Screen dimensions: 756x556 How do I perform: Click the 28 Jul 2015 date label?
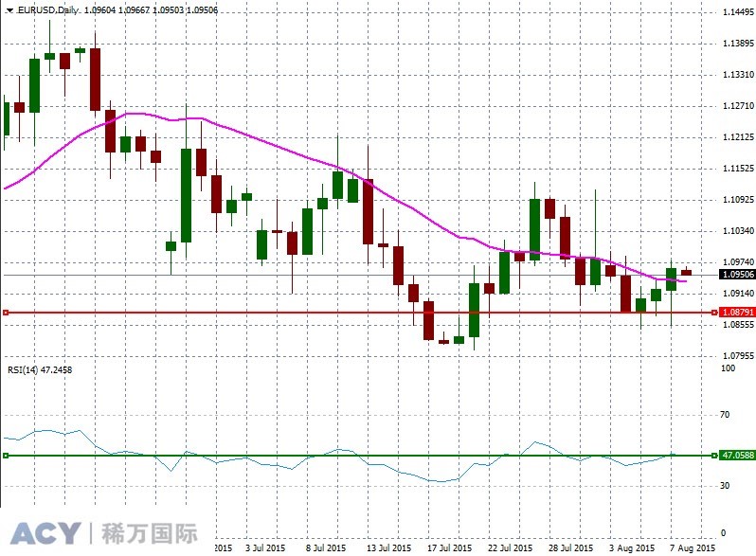click(x=571, y=548)
